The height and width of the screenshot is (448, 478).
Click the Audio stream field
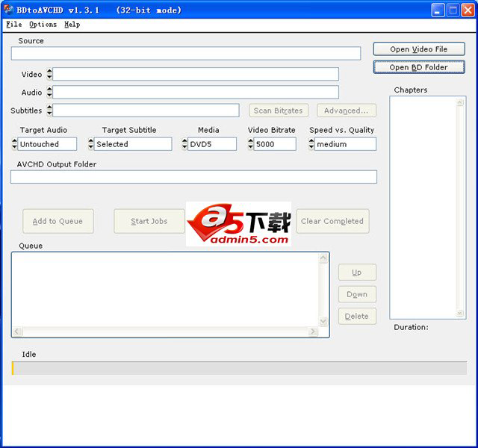pyautogui.click(x=196, y=92)
